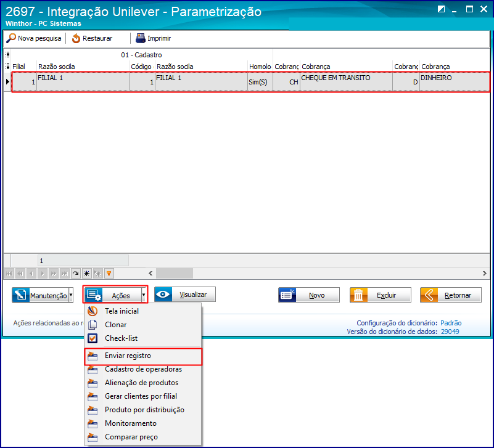The image size is (494, 448).
Task: Click the CH cobrança code cell
Action: tap(286, 82)
